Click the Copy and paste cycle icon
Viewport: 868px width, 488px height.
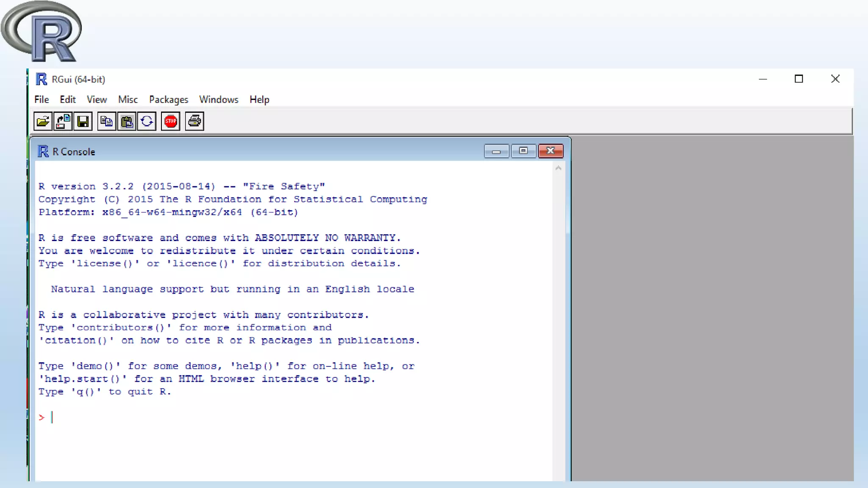click(147, 122)
